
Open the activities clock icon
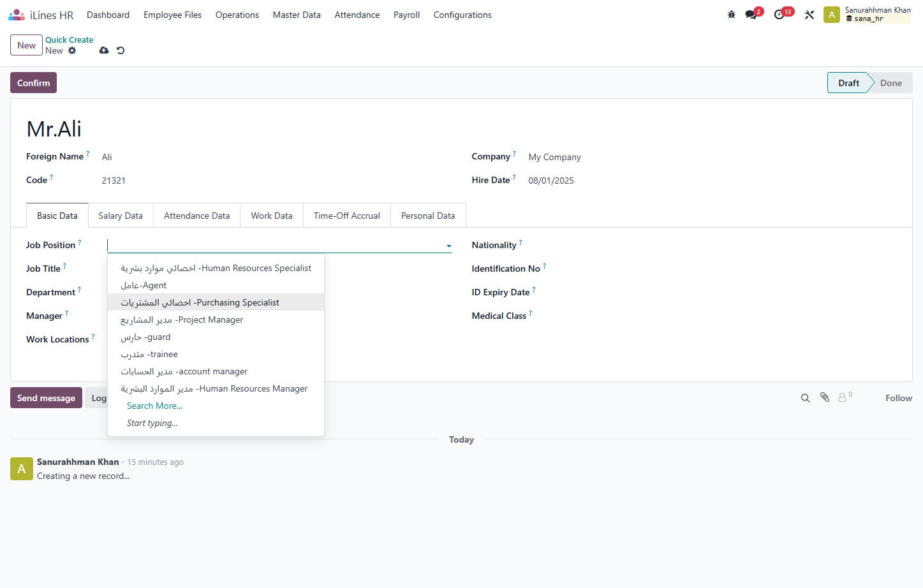tap(779, 15)
